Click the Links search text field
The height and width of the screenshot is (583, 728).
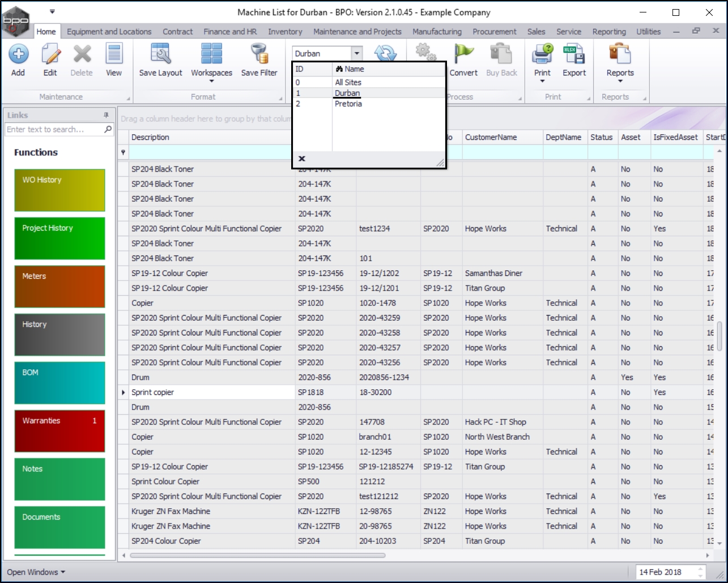coord(54,130)
